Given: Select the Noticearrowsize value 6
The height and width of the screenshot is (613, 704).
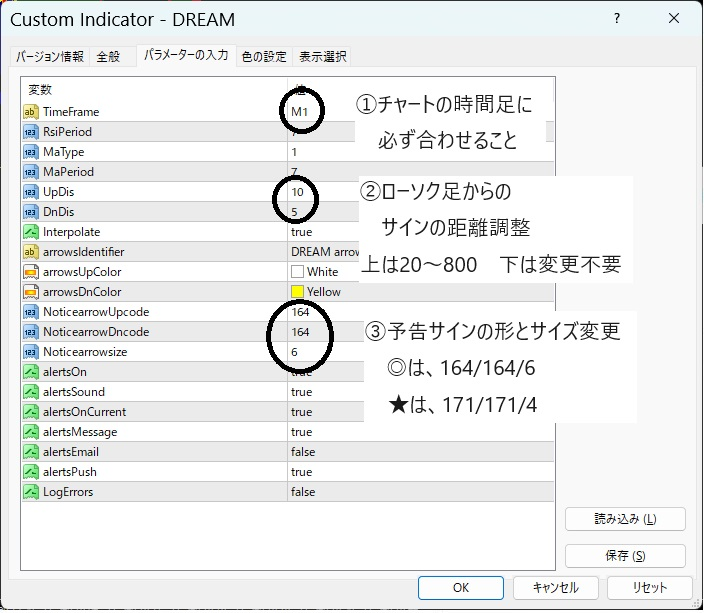Looking at the screenshot, I should pos(294,352).
